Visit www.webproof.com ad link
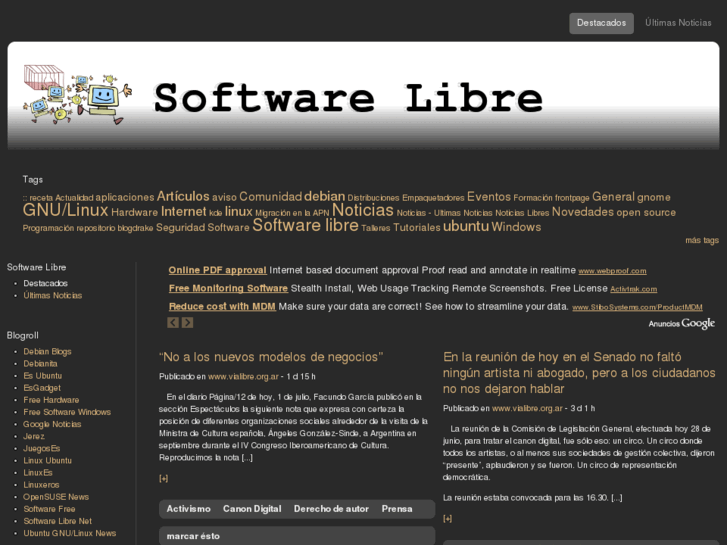Image resolution: width=727 pixels, height=545 pixels. tap(612, 271)
